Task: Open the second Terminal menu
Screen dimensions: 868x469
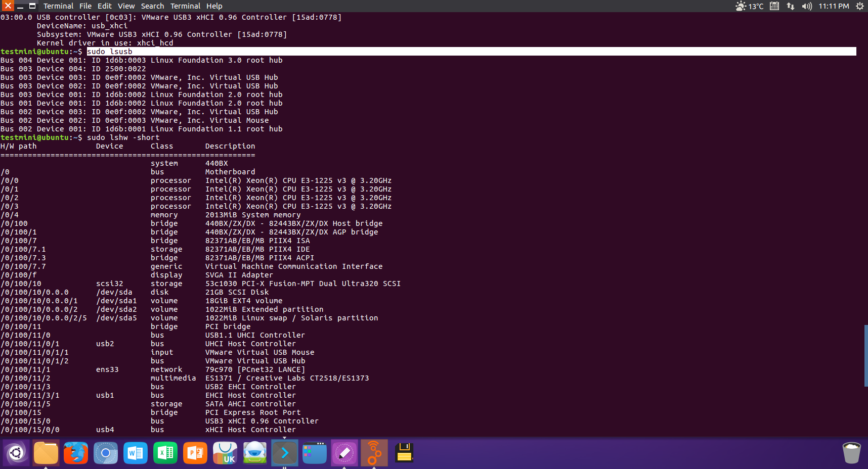Action: (185, 6)
